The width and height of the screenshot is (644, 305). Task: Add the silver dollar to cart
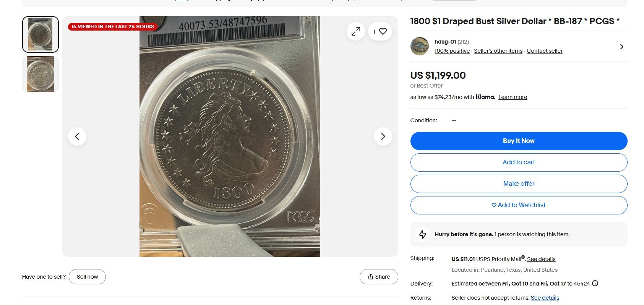519,162
